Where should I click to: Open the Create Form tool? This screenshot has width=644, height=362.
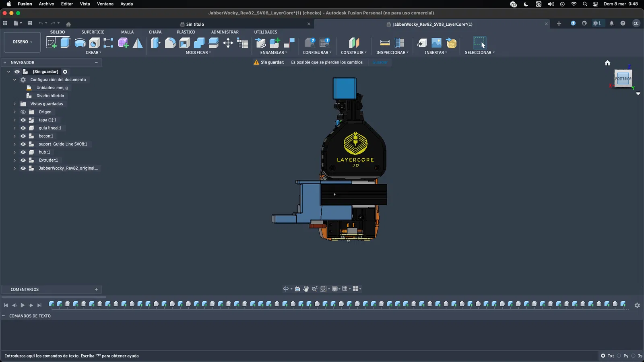click(x=123, y=43)
